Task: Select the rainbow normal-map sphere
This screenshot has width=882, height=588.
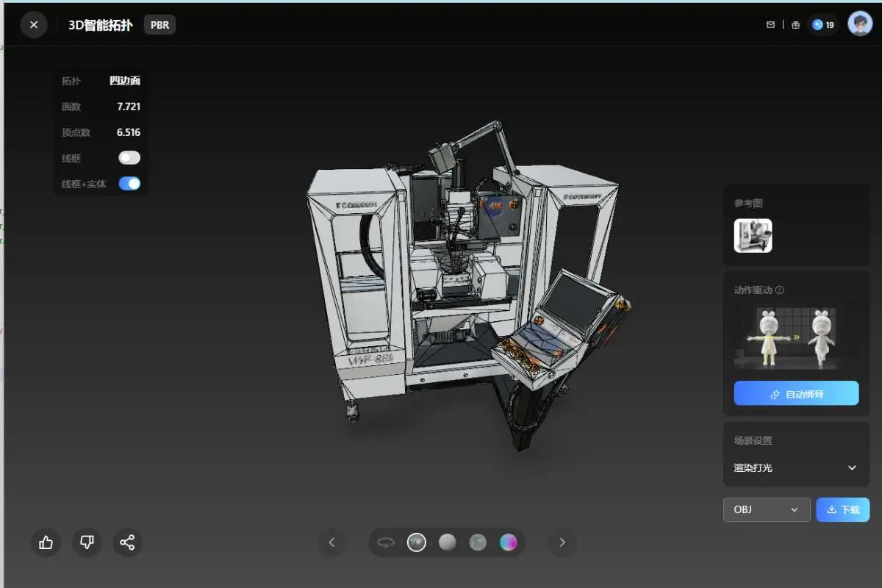Action: 509,542
